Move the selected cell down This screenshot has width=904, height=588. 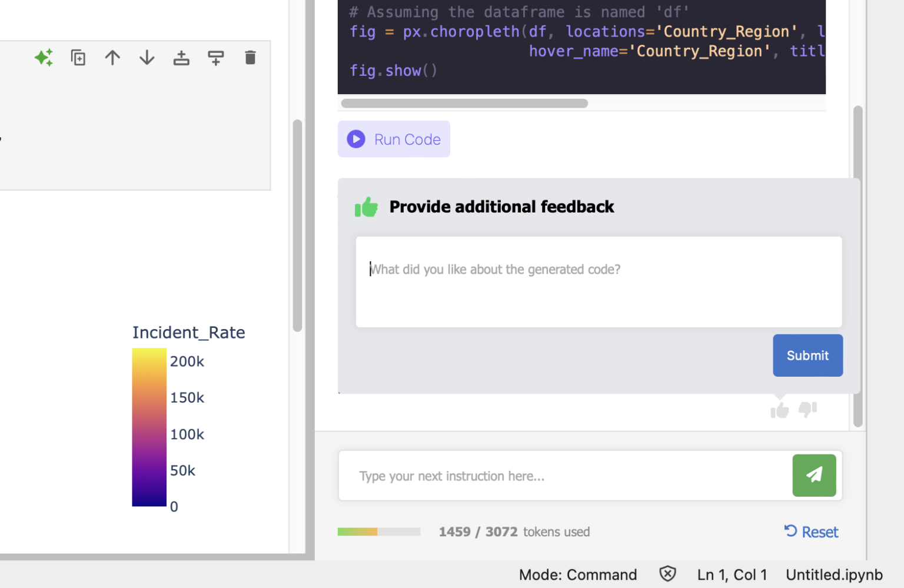(146, 58)
